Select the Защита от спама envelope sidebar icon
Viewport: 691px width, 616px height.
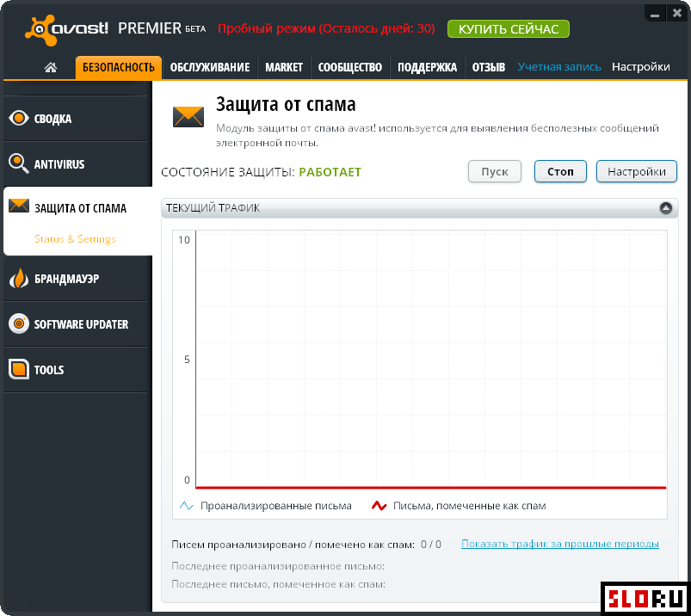19,206
